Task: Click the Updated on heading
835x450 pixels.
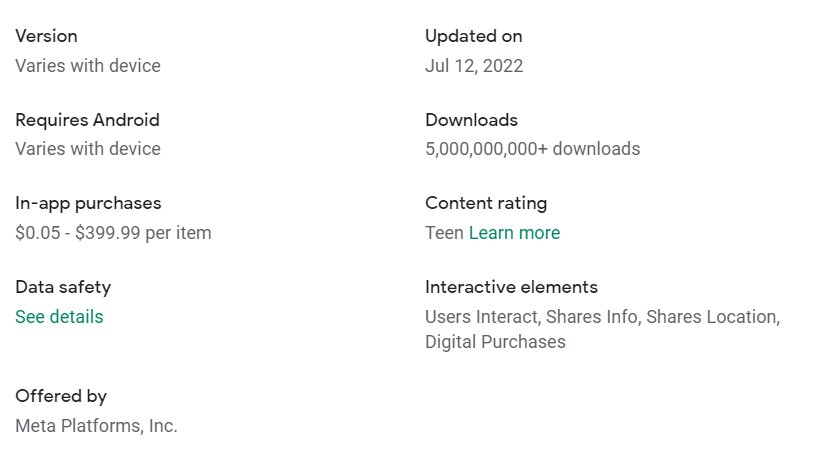Action: [x=473, y=36]
